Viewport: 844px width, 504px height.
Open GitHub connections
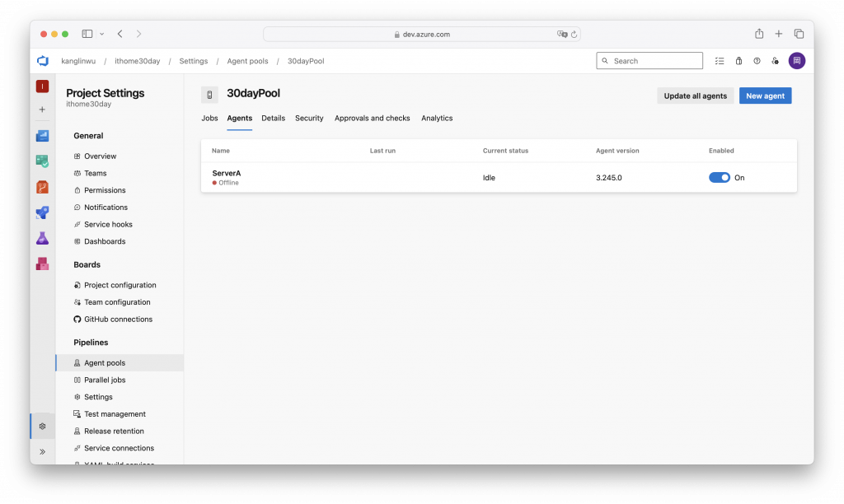click(x=120, y=319)
